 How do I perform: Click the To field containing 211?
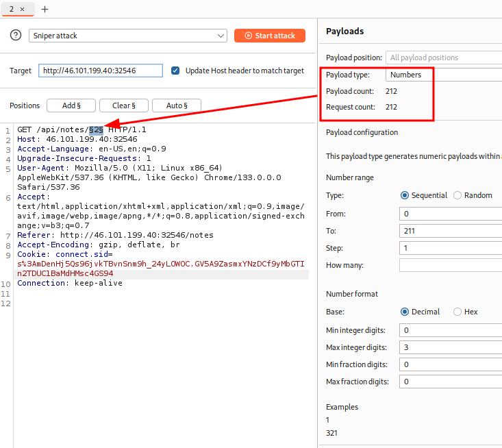coord(451,231)
